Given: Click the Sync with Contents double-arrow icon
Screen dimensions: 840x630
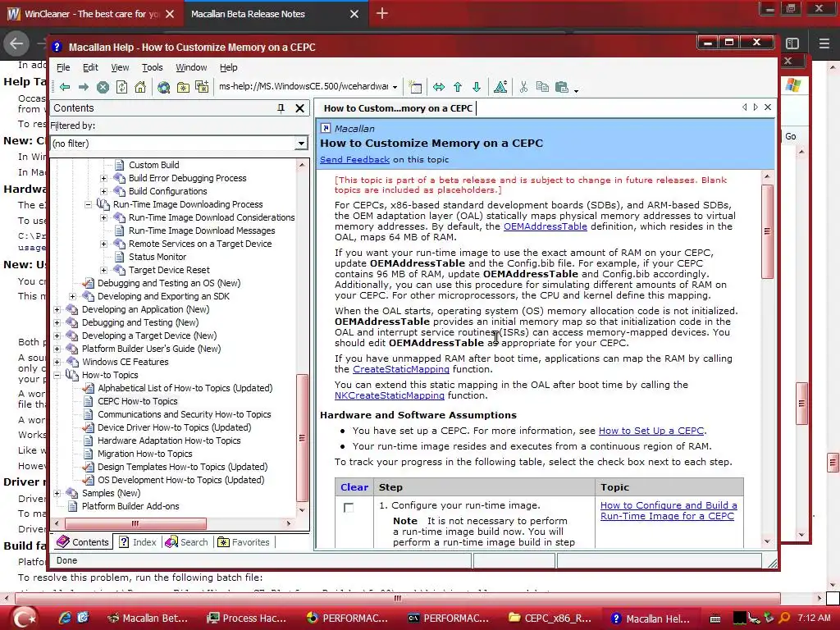Looking at the screenshot, I should click(x=439, y=87).
